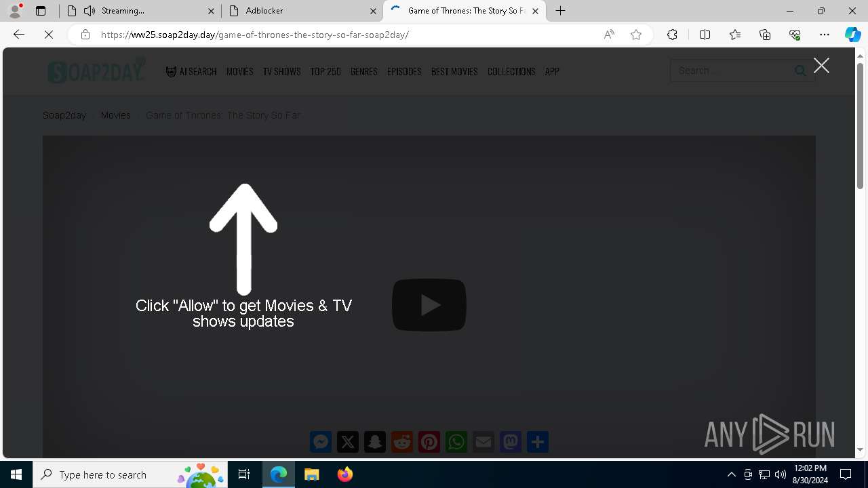Open TV SHOWS in site menu

[282, 71]
